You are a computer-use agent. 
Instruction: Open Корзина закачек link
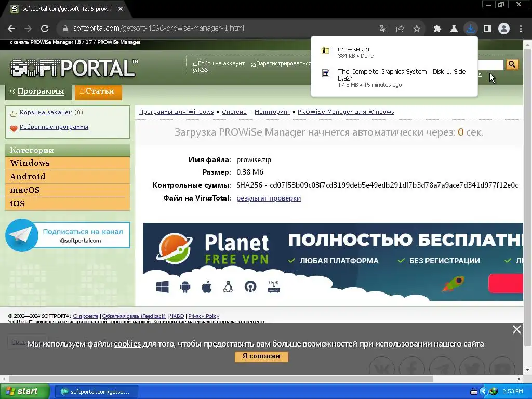pos(46,112)
